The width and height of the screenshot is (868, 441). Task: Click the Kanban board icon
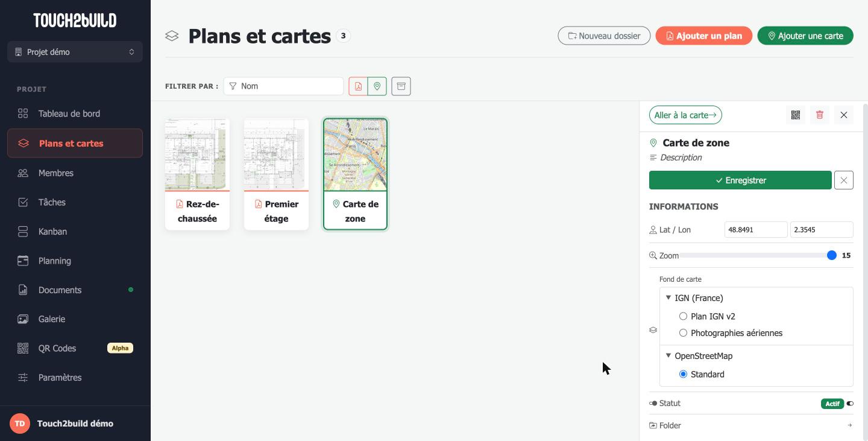click(23, 232)
